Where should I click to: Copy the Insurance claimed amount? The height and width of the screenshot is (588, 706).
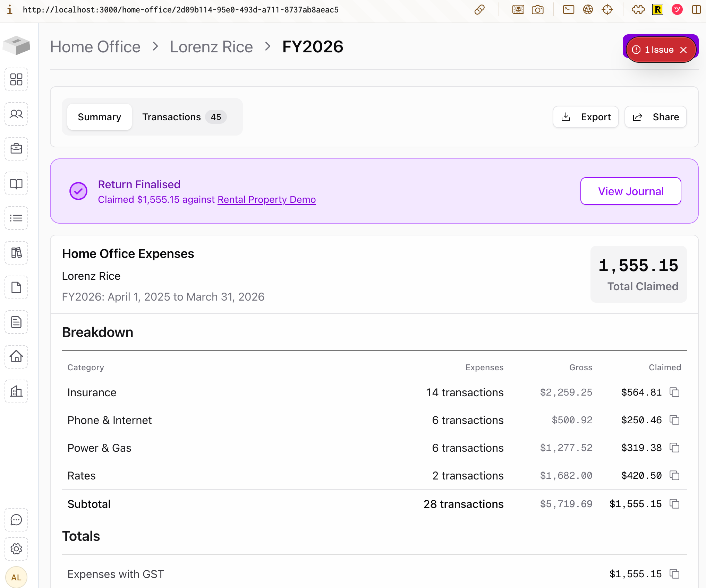click(674, 392)
